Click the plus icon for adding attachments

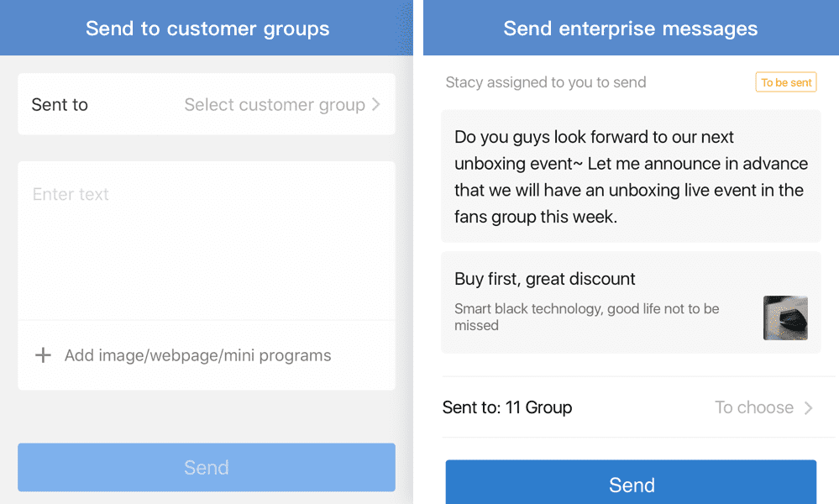coord(43,355)
